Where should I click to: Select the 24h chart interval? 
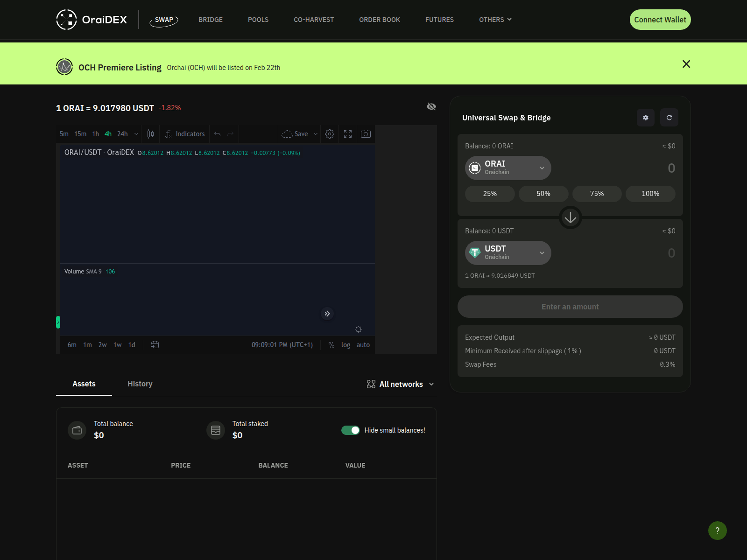pos(122,134)
